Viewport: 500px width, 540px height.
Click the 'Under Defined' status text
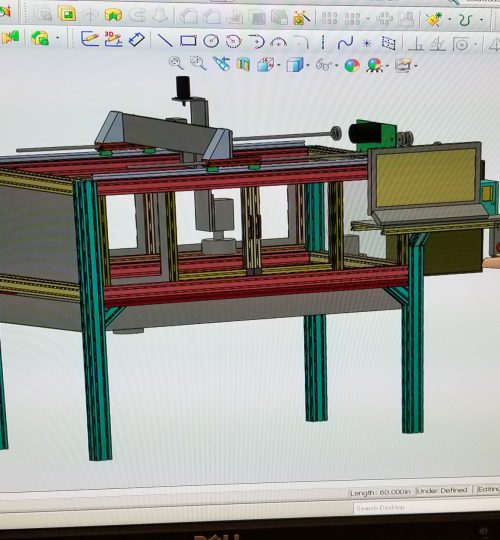(442, 490)
